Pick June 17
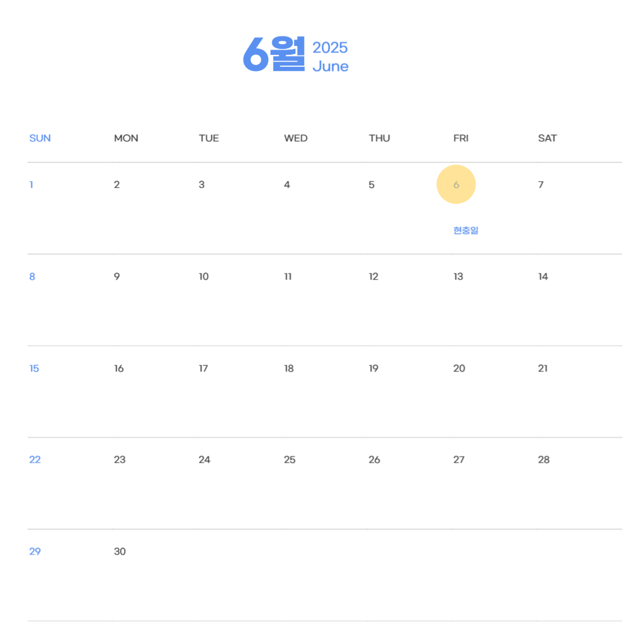644x644 pixels. (203, 369)
